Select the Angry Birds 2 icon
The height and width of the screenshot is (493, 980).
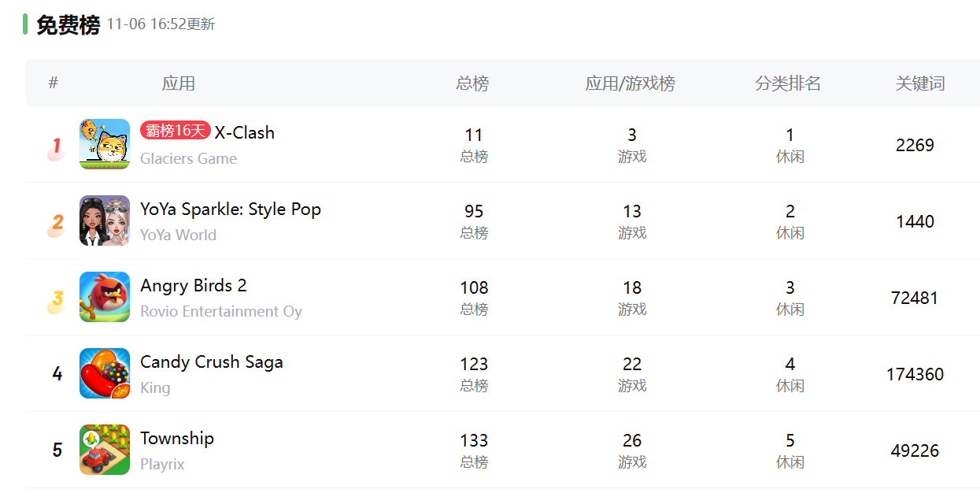pos(105,297)
